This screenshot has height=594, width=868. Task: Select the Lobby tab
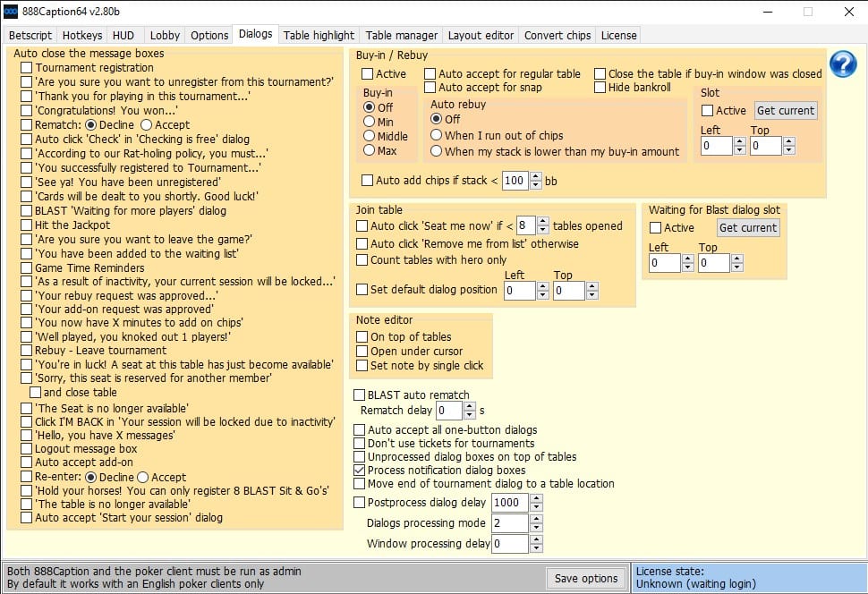click(x=165, y=36)
